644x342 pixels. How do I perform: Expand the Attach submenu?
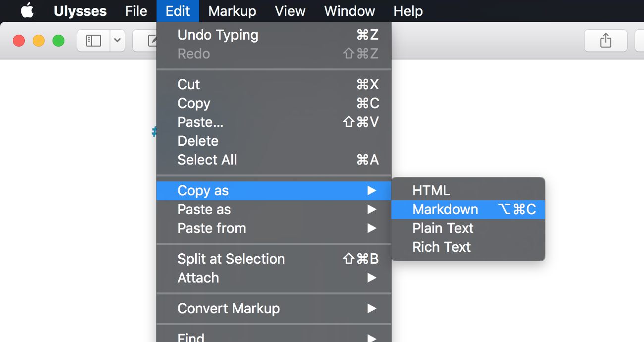click(274, 278)
